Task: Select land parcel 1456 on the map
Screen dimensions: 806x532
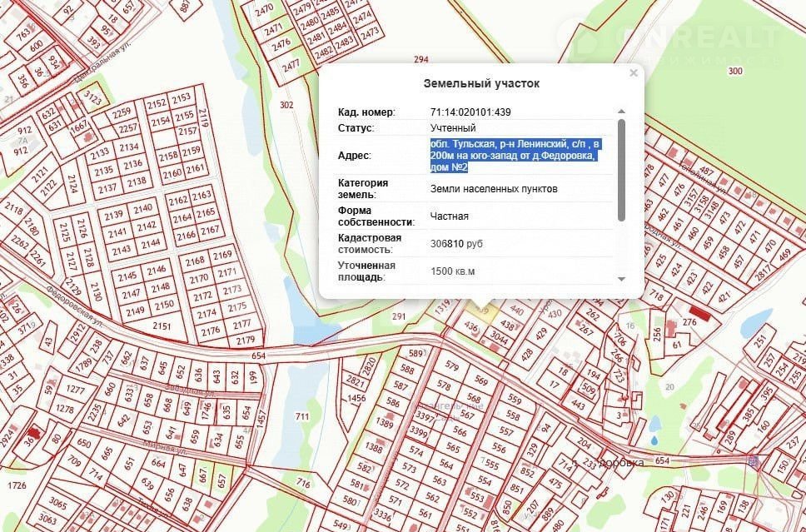Action: (356, 399)
